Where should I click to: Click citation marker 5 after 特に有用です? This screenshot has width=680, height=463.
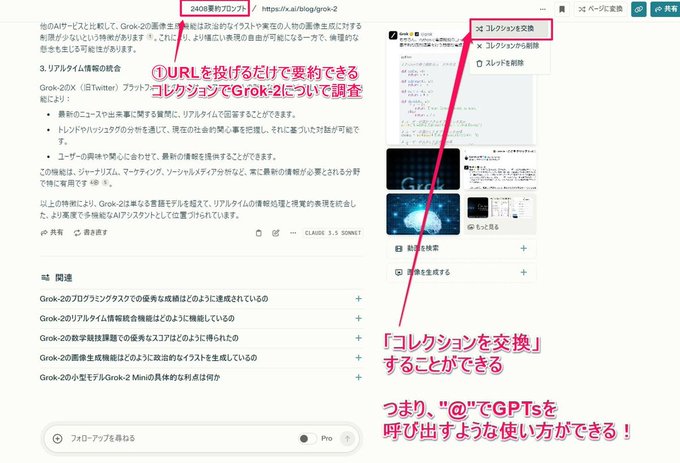pos(105,183)
